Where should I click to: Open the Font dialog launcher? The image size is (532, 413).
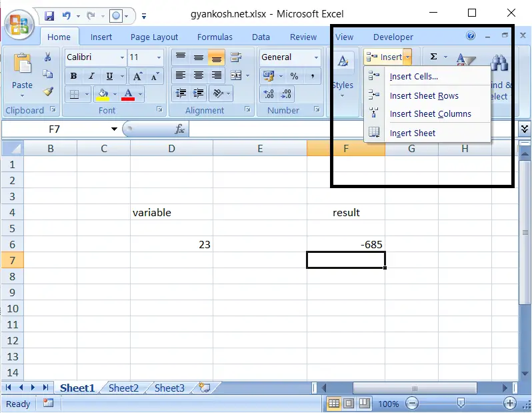click(159, 109)
